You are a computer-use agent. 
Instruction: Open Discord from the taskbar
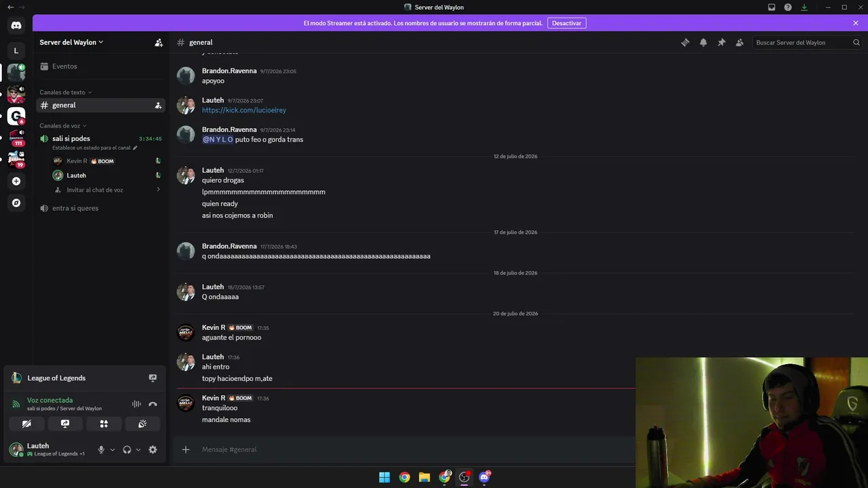(484, 477)
